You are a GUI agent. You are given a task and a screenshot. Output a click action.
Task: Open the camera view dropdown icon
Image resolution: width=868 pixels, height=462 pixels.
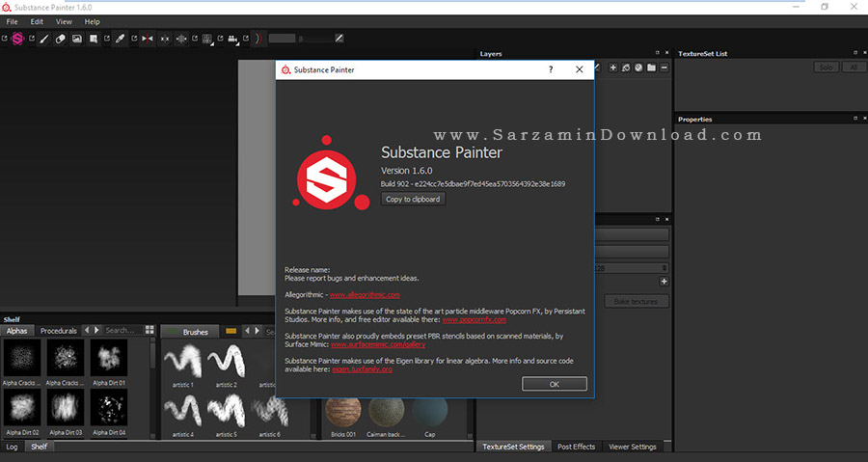point(233,39)
